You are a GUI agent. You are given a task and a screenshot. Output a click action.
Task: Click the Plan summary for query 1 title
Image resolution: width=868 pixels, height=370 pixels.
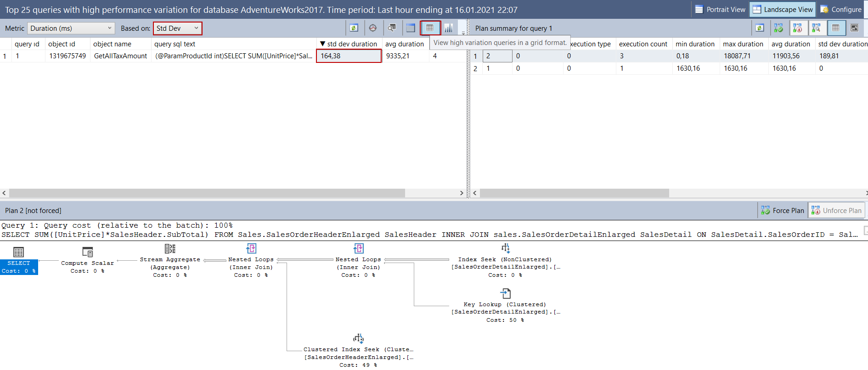pos(513,28)
